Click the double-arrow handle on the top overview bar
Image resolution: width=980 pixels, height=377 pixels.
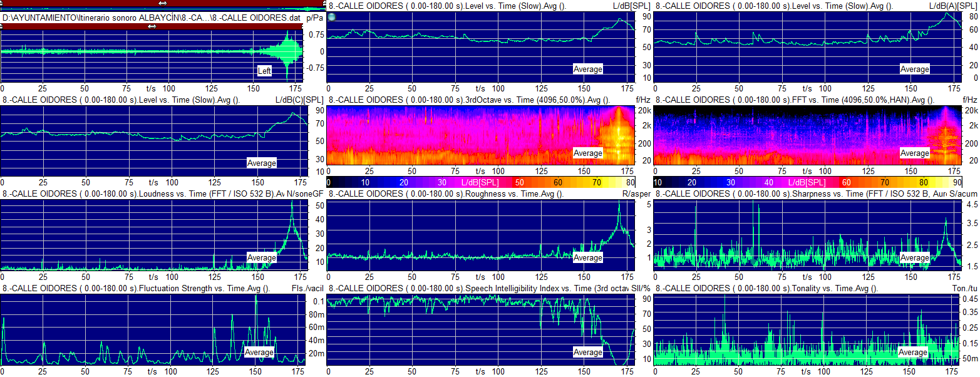pyautogui.click(x=163, y=4)
